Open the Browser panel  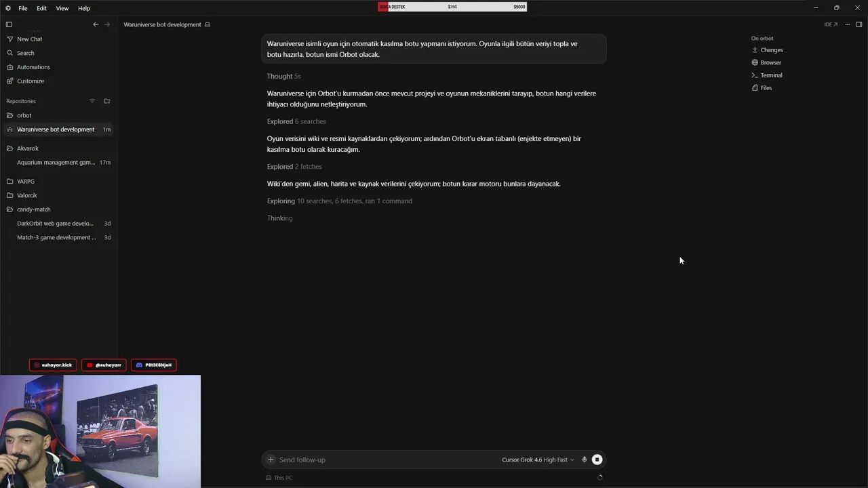click(x=766, y=62)
